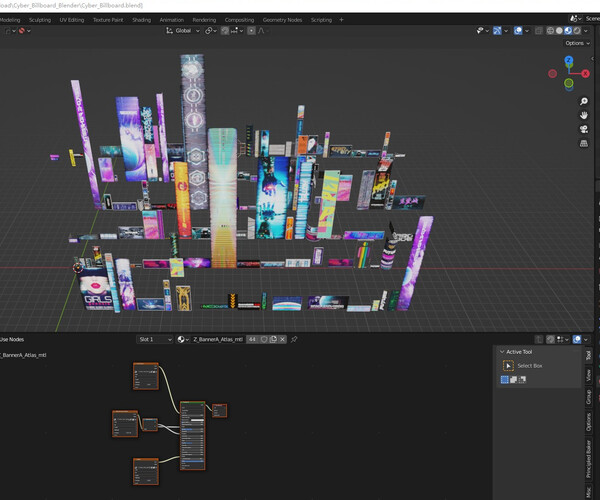The image size is (600, 500).
Task: Toggle node editor snapping icon
Action: tap(551, 339)
